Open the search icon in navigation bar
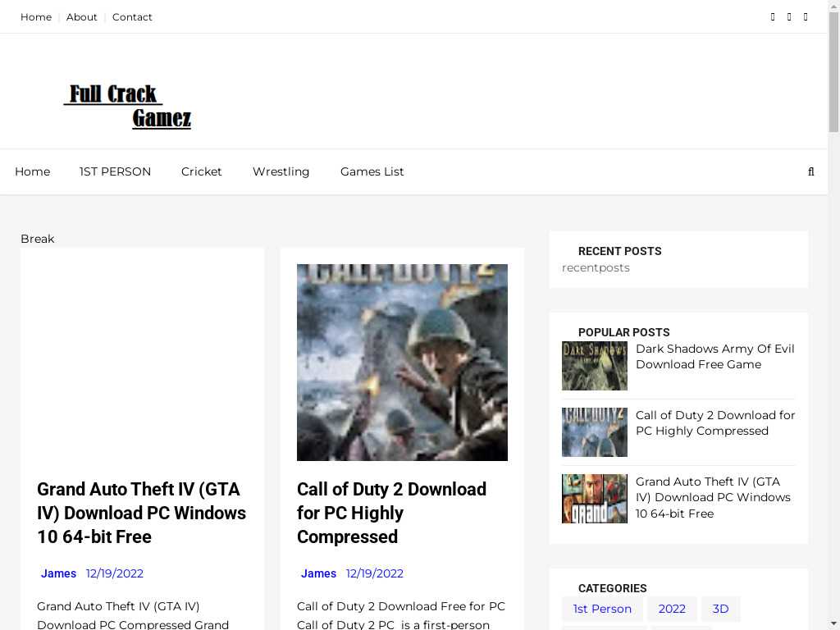The image size is (840, 630). coord(810,172)
